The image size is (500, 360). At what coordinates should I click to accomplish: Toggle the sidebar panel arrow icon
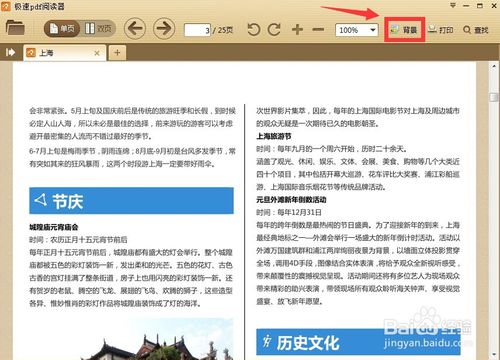(10, 52)
